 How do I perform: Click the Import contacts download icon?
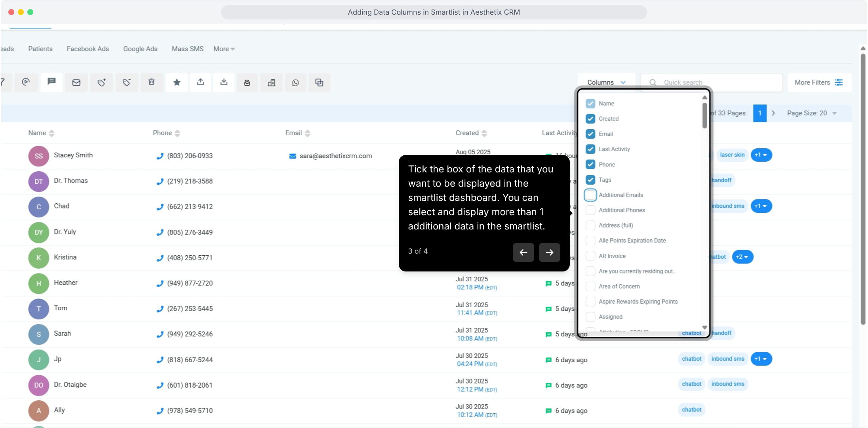(x=224, y=82)
